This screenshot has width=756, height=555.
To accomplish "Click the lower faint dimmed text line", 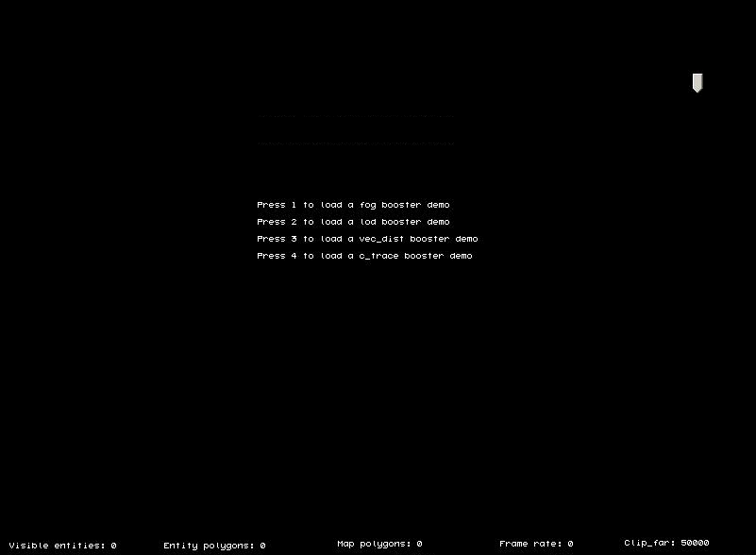I will [x=355, y=143].
